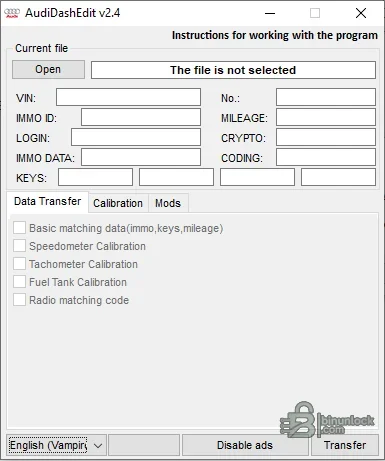Enable Speedometer Calibration checkbox
This screenshot has height=461, width=385.
click(x=19, y=246)
